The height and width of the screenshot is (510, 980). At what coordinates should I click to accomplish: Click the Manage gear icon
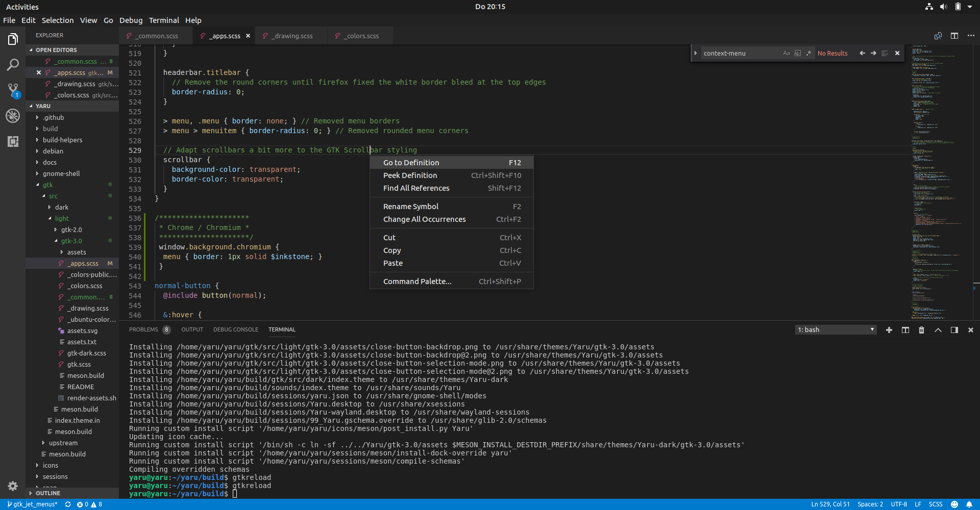pos(13,486)
